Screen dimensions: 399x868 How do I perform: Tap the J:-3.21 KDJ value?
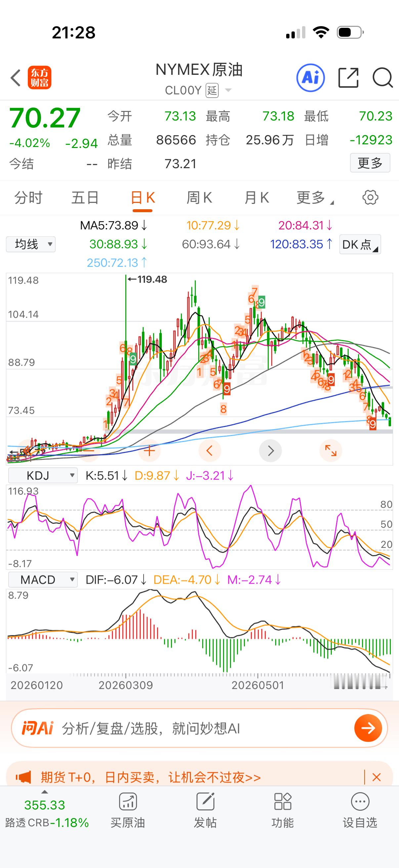click(209, 475)
